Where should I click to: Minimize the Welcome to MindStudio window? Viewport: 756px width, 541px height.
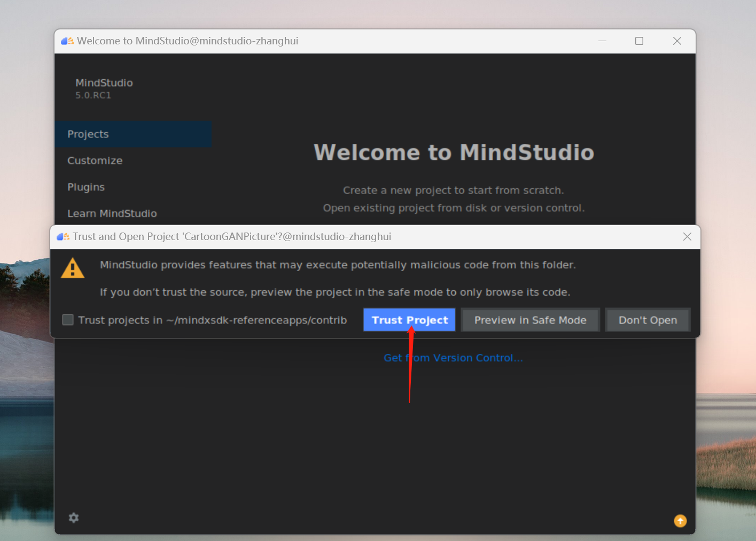tap(602, 41)
